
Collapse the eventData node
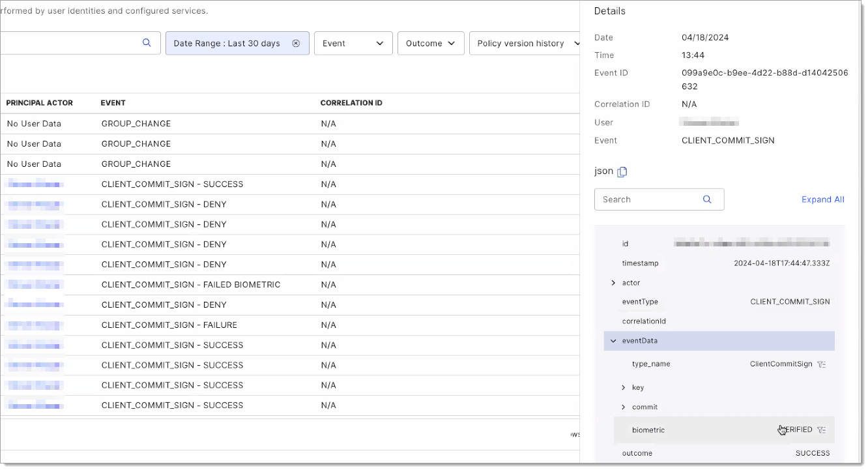point(613,341)
